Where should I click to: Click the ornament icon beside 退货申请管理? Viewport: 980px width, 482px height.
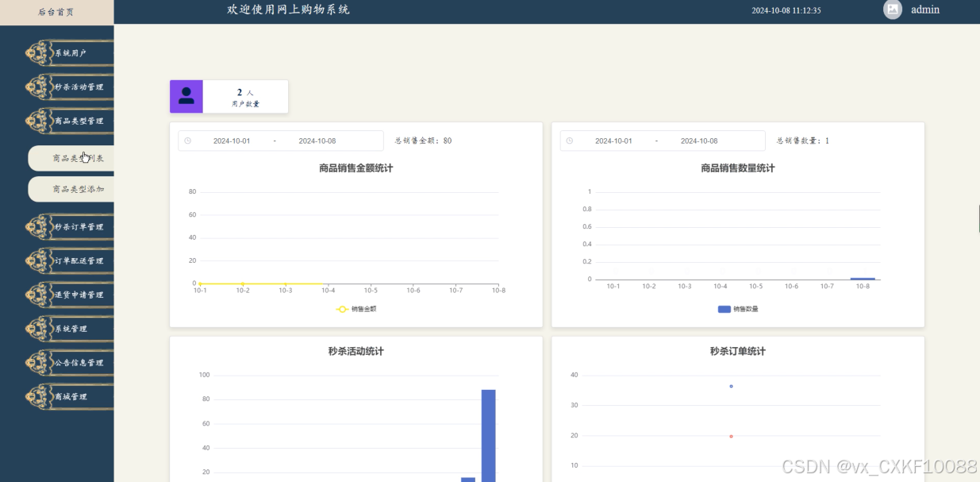point(40,295)
